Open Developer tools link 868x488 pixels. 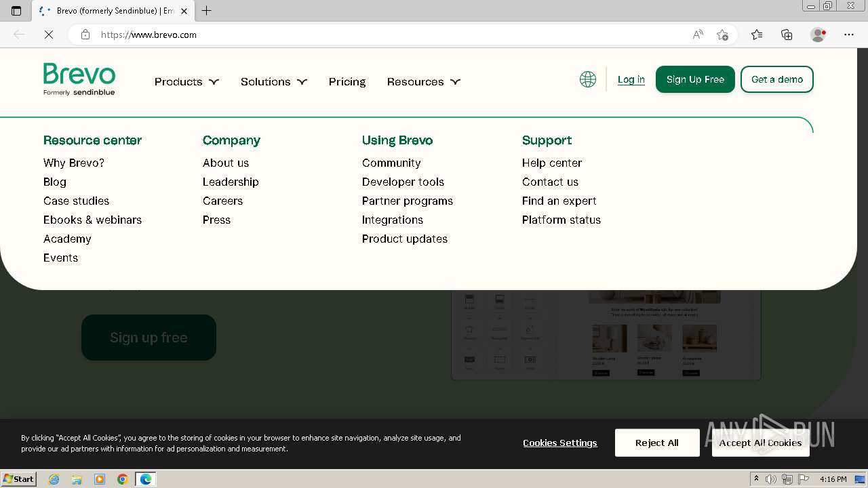point(403,182)
